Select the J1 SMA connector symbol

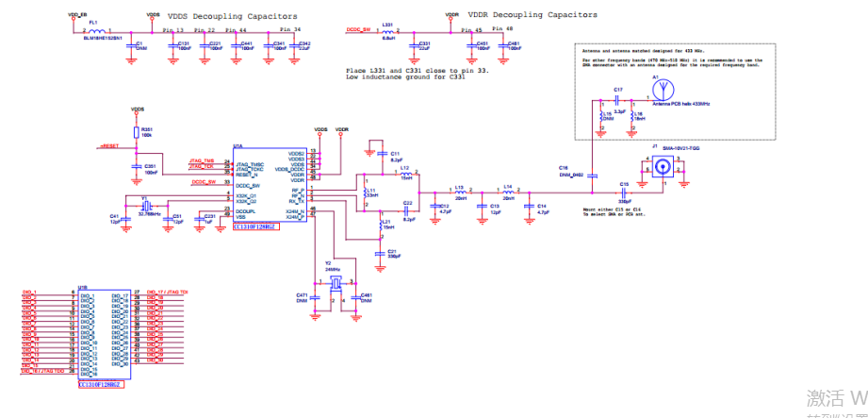pos(662,167)
